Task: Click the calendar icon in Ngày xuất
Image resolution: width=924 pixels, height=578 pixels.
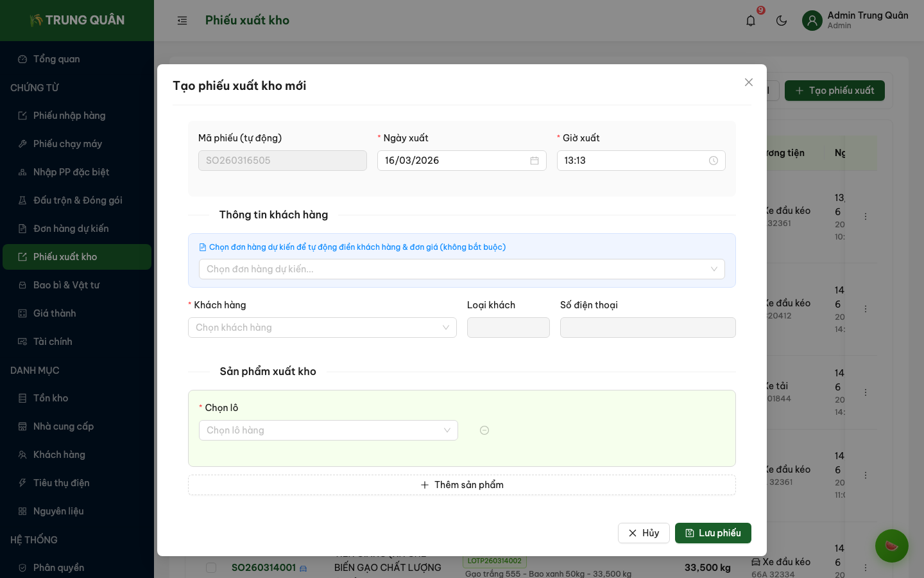Action: click(x=534, y=161)
